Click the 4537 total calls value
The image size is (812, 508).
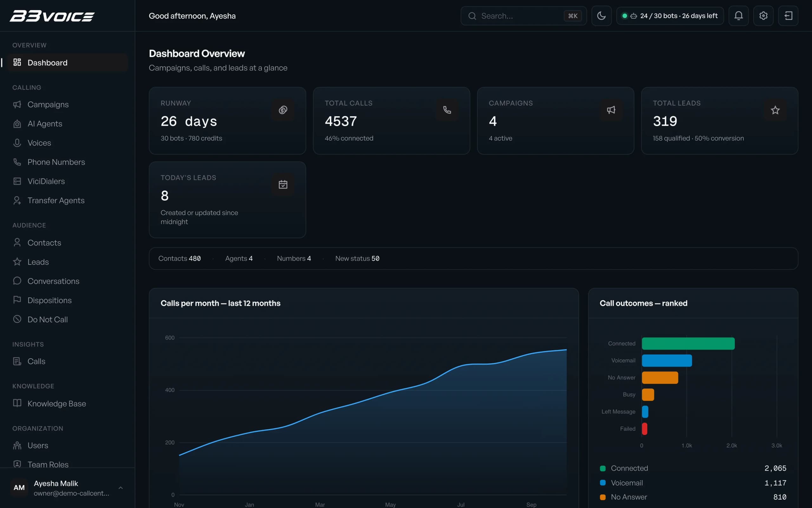[341, 121]
